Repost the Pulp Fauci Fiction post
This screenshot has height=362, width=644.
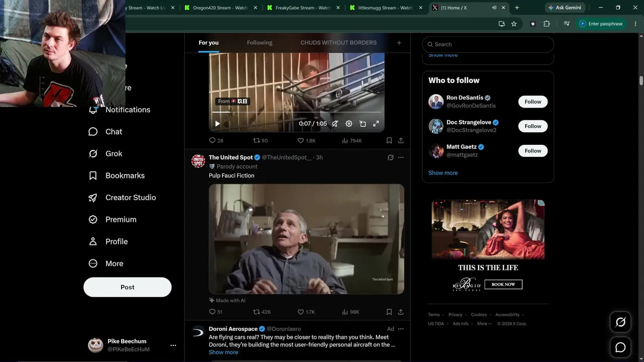[262, 312]
